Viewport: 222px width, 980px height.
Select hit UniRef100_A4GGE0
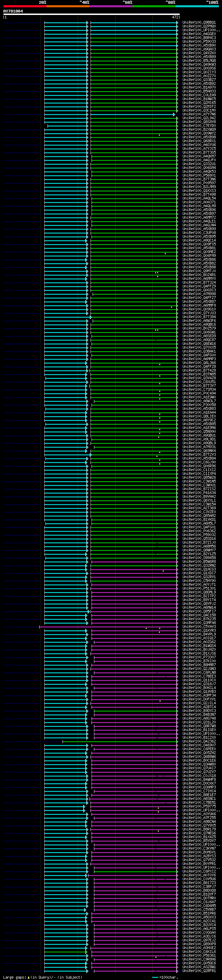[199, 34]
